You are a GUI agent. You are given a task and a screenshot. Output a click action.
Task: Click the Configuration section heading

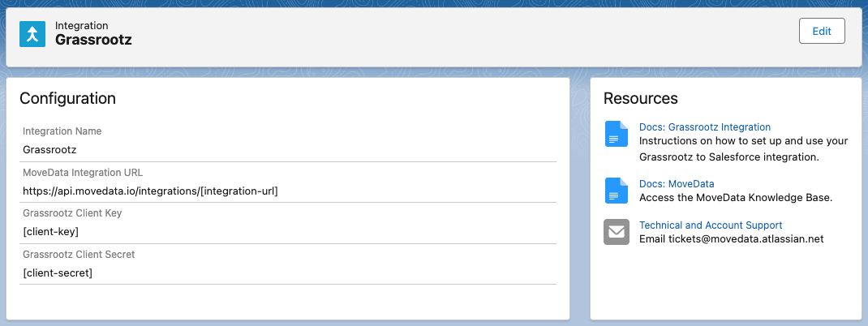[67, 99]
